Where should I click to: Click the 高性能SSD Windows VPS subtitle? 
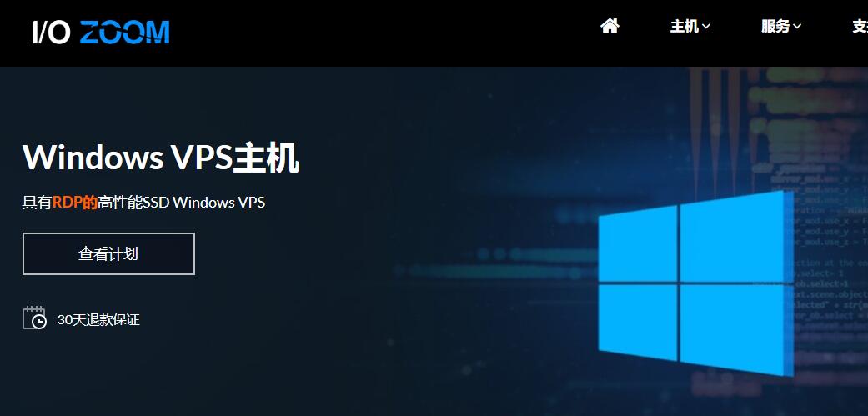tap(182, 203)
